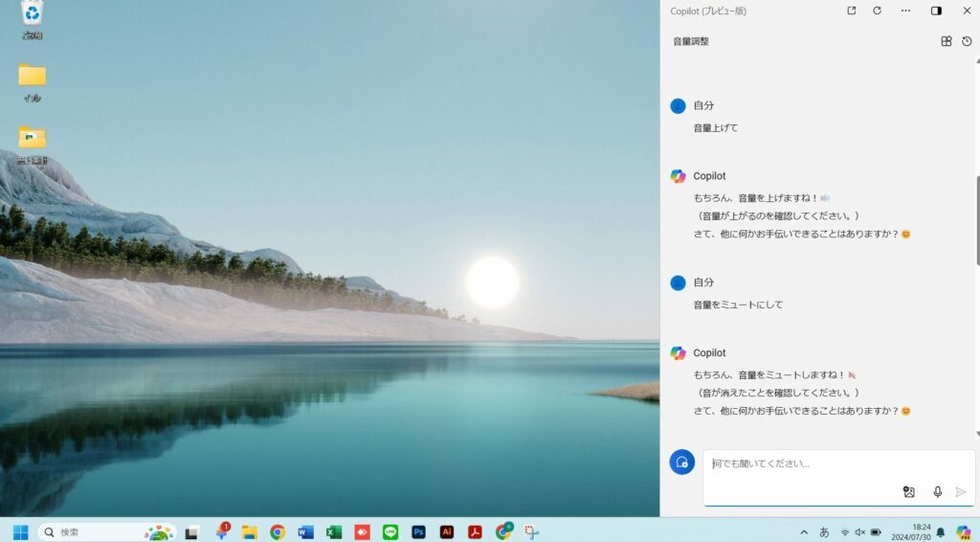Toggle Copilot side-by-side panel layout

click(936, 11)
